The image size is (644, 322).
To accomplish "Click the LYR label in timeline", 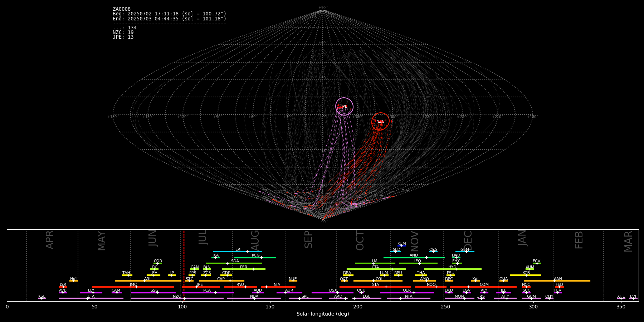I will 63,285.
